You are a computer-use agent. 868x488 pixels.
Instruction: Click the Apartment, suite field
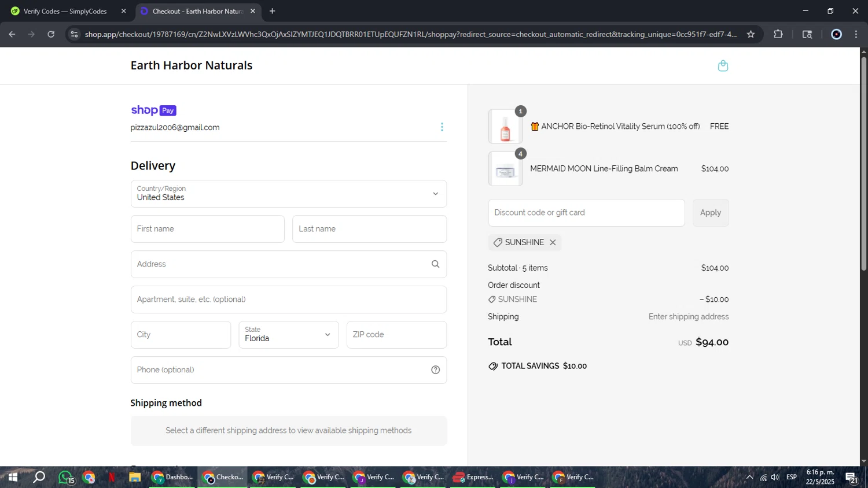pyautogui.click(x=289, y=300)
